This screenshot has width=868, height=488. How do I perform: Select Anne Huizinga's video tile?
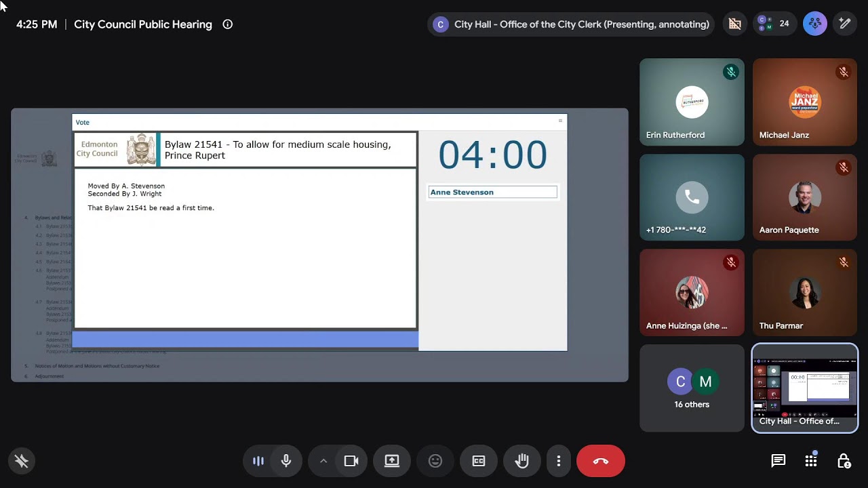692,293
